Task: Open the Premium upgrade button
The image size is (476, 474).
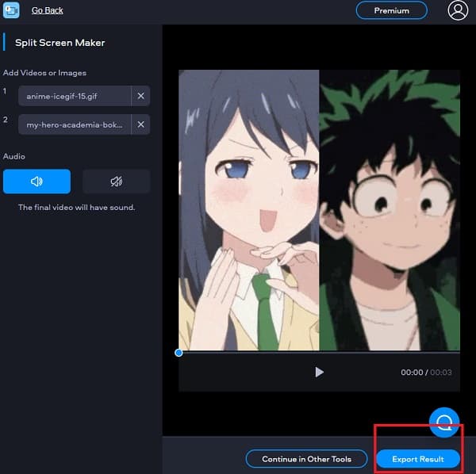Action: tap(392, 10)
